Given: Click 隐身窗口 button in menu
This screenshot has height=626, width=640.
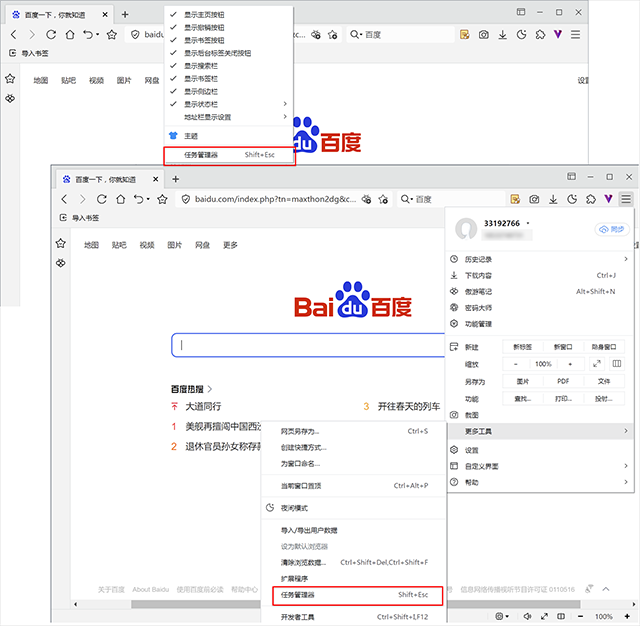Looking at the screenshot, I should click(604, 347).
